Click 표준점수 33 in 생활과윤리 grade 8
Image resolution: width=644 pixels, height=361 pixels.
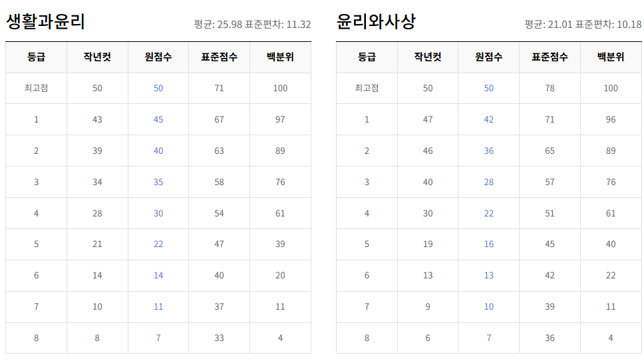(x=220, y=338)
